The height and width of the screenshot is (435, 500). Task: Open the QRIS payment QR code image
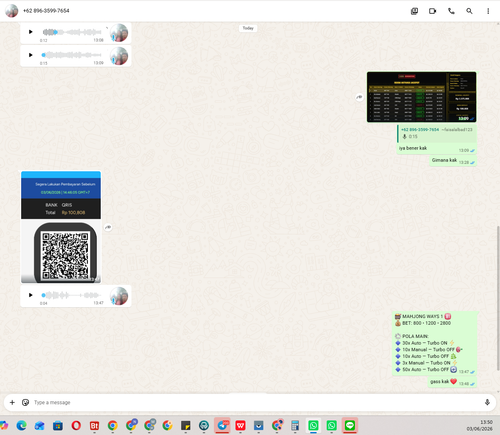(61, 227)
